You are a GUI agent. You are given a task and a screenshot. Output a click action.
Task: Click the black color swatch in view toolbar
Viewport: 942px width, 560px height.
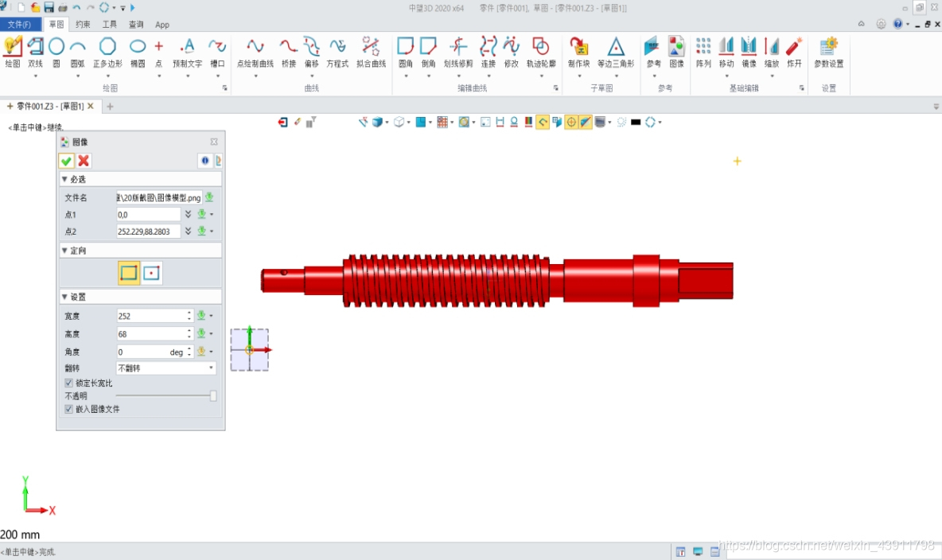point(636,122)
